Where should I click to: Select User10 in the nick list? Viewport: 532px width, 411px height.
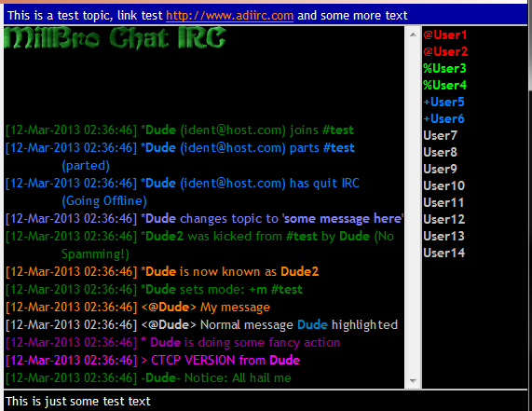point(443,185)
